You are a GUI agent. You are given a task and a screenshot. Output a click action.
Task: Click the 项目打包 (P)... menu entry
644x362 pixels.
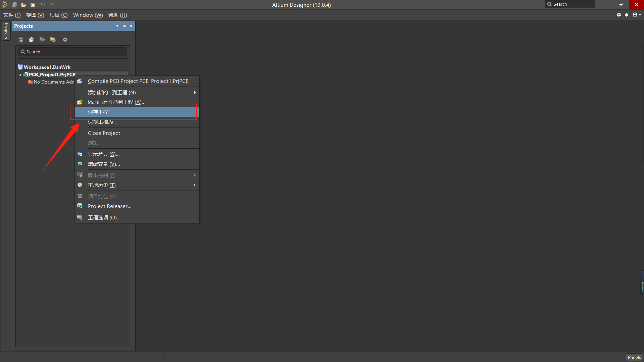point(137,197)
